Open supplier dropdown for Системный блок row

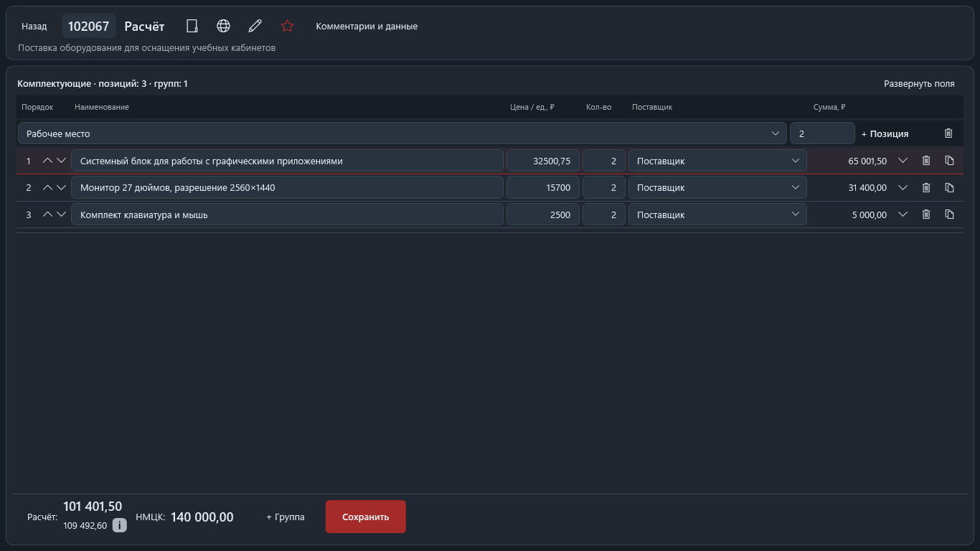click(717, 161)
